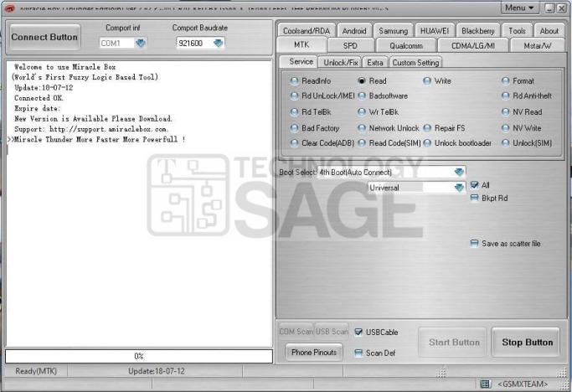572x392 pixels.
Task: Click the red Miracle Box app icon
Action: point(9,8)
